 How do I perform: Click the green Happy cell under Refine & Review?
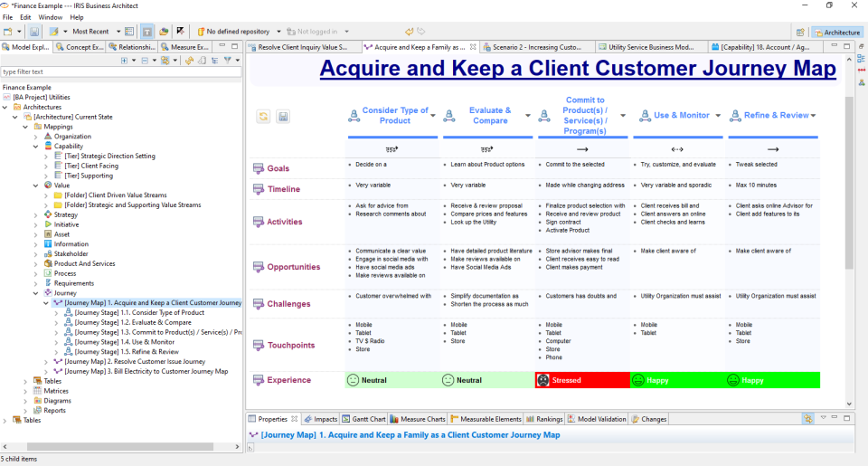coord(773,380)
